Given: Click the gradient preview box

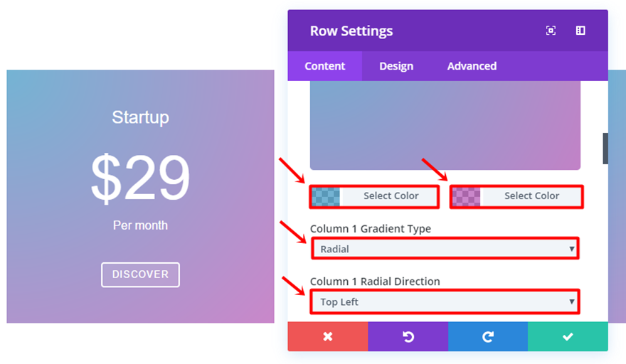Looking at the screenshot, I should (x=445, y=125).
